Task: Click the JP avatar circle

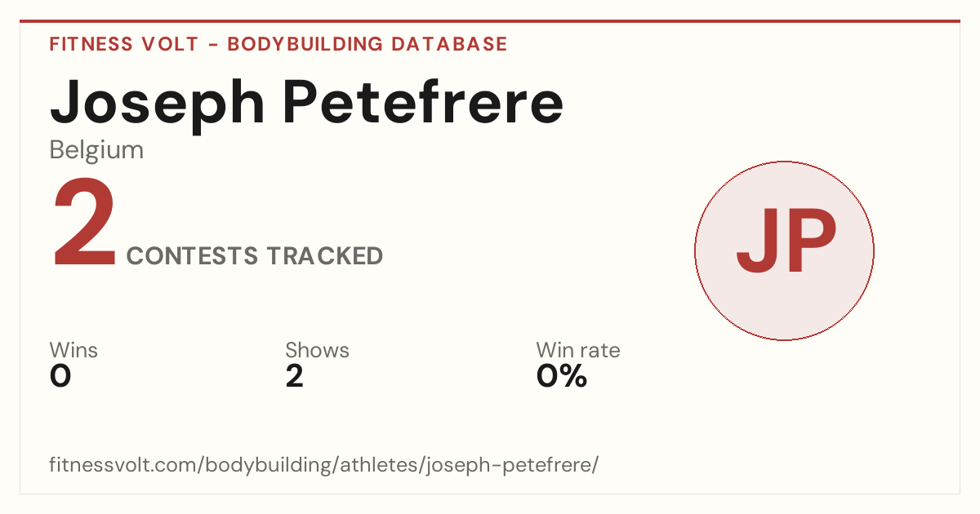Action: [x=784, y=250]
